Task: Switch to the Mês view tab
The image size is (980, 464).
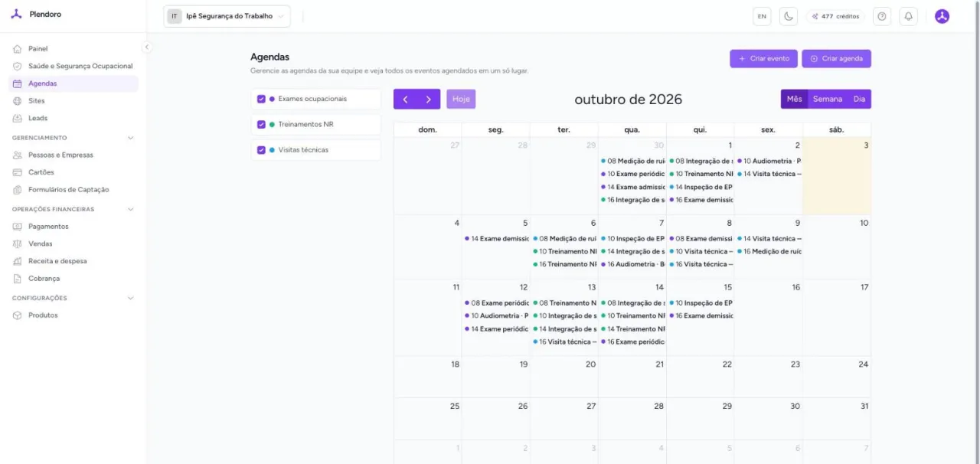Action: (795, 100)
